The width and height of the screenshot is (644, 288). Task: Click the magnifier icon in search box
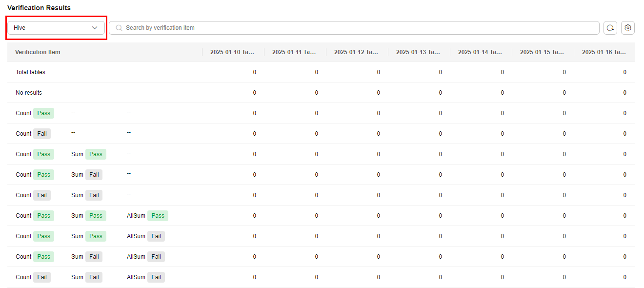click(x=119, y=28)
